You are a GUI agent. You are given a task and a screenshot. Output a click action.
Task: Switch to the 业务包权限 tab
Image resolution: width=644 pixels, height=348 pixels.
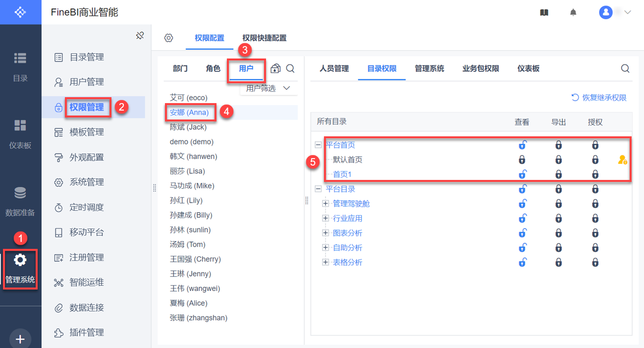pos(481,68)
